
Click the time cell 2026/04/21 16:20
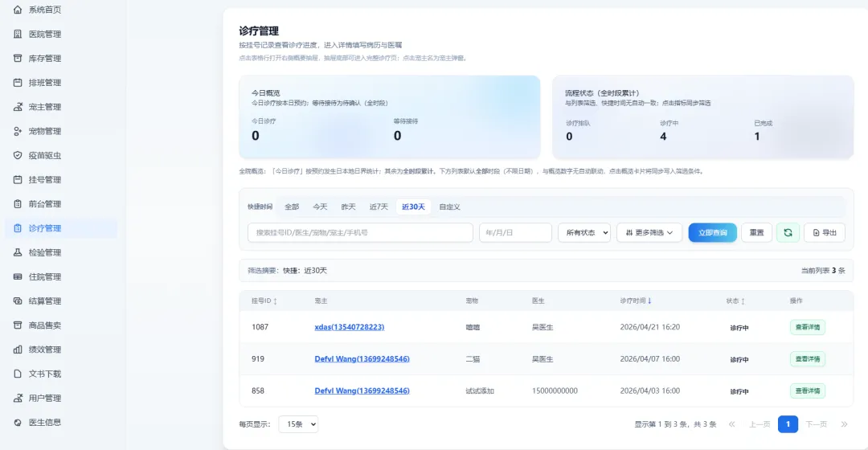point(650,327)
